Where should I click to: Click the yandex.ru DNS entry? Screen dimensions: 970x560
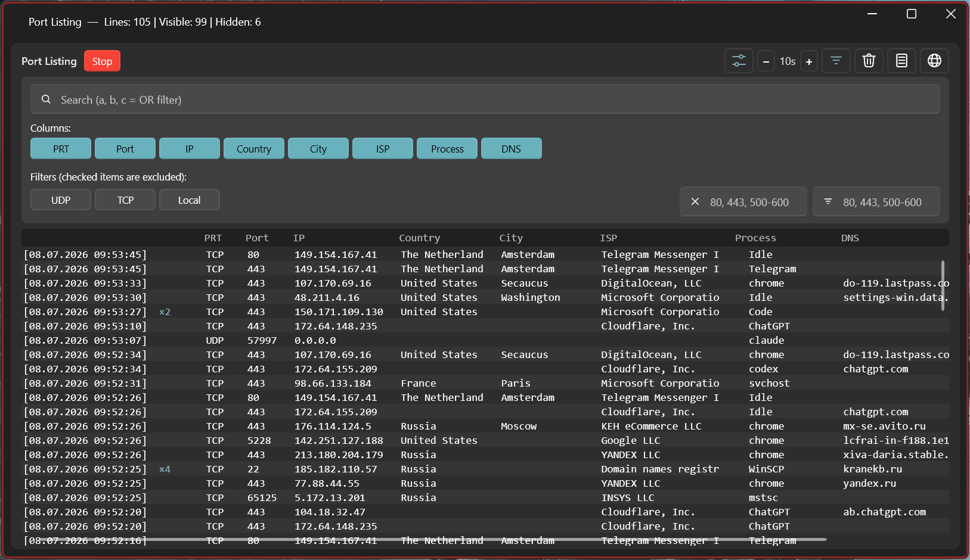point(869,483)
